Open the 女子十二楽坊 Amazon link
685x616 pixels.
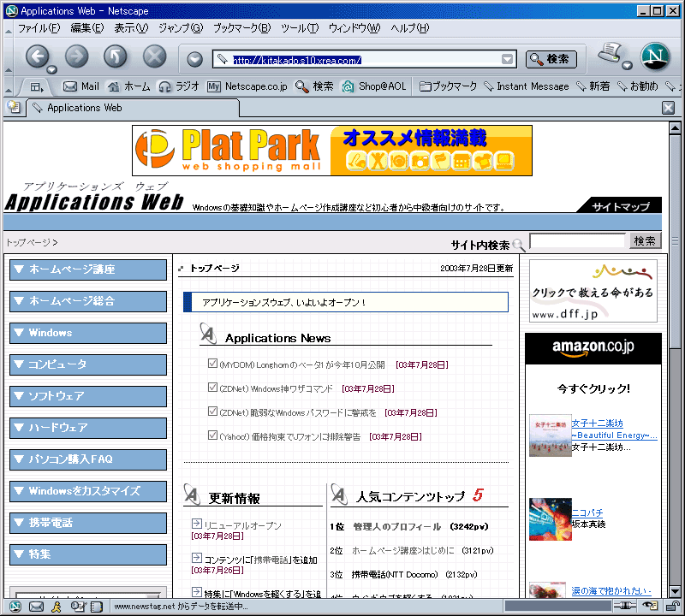pyautogui.click(x=597, y=423)
